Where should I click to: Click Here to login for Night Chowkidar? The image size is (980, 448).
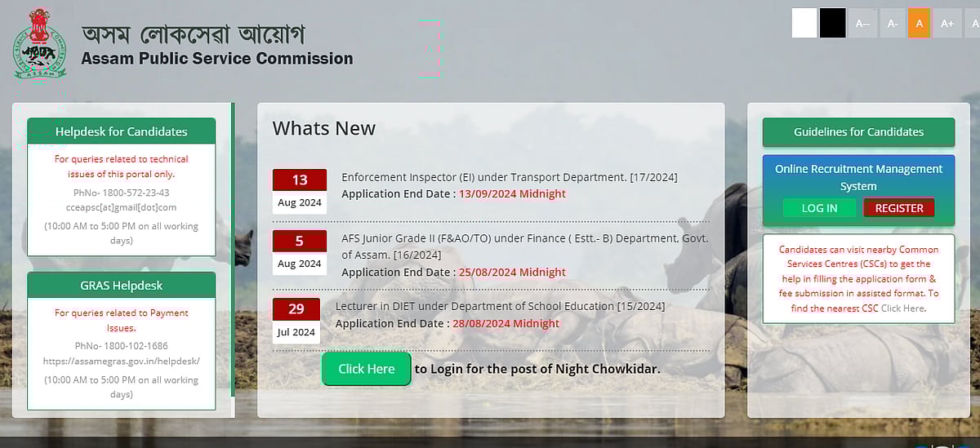click(366, 369)
